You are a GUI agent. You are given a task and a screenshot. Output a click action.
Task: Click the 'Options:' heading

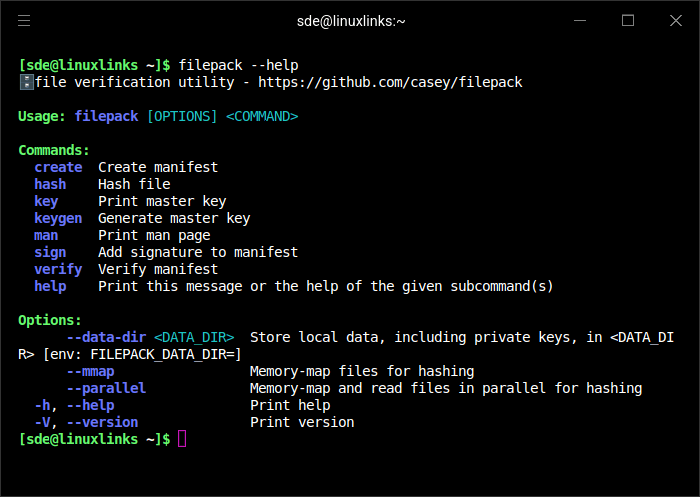click(x=50, y=320)
